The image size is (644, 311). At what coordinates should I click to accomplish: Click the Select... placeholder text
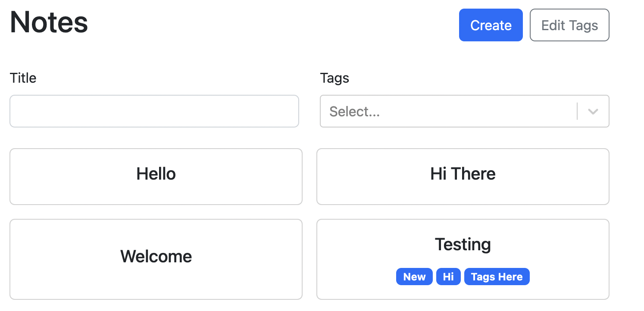(354, 112)
